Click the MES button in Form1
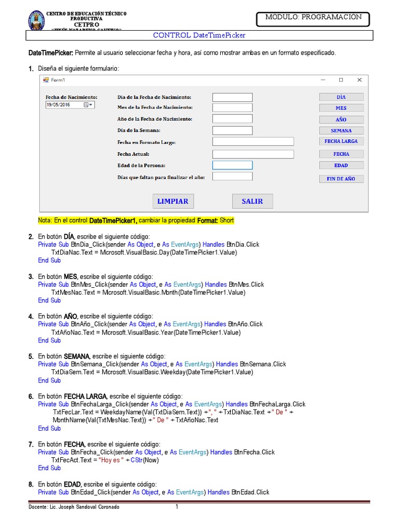Screen dimensions: 399x532 (x=341, y=108)
